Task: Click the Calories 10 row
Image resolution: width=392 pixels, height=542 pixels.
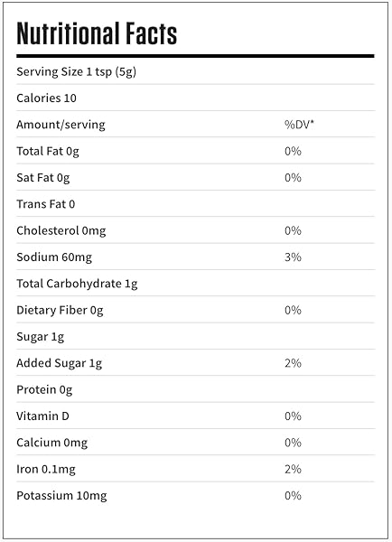Action: pyautogui.click(x=195, y=98)
